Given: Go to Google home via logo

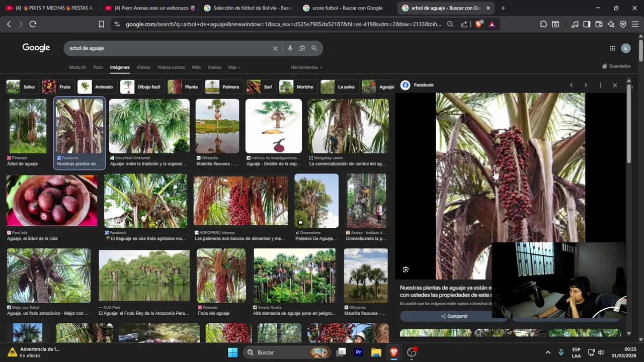Looking at the screenshot, I should [x=36, y=48].
